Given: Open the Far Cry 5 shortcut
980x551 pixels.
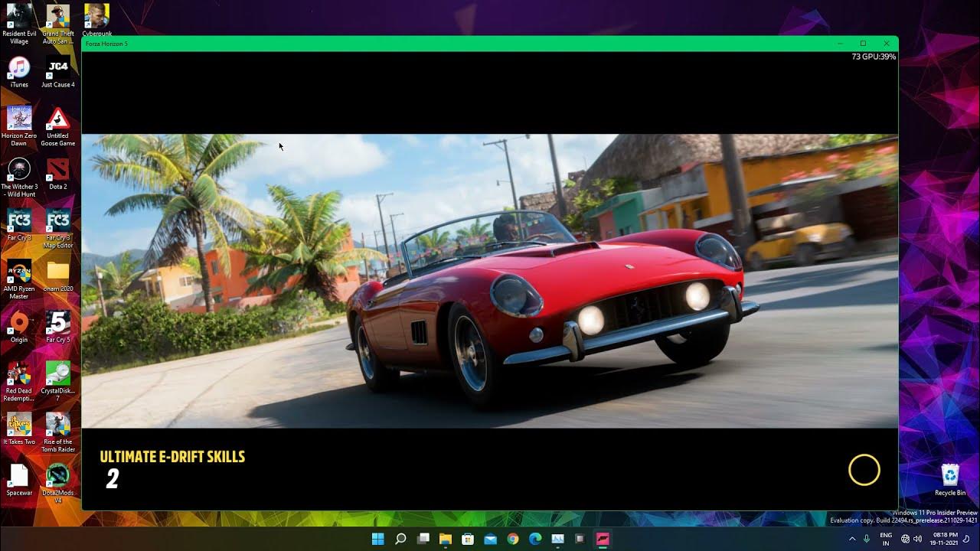Looking at the screenshot, I should [x=58, y=327].
